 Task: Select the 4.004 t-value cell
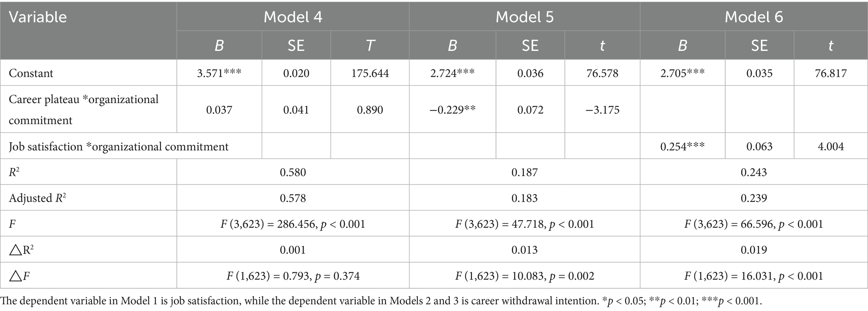[x=830, y=147]
